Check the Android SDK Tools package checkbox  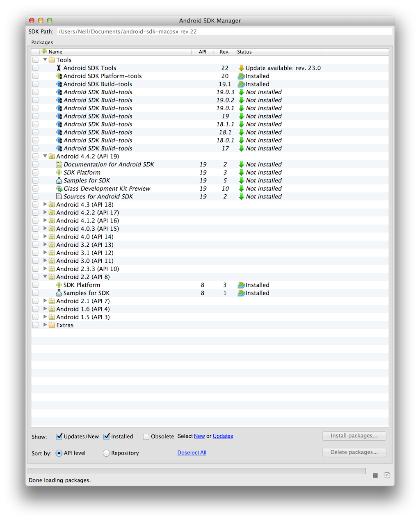coord(36,68)
